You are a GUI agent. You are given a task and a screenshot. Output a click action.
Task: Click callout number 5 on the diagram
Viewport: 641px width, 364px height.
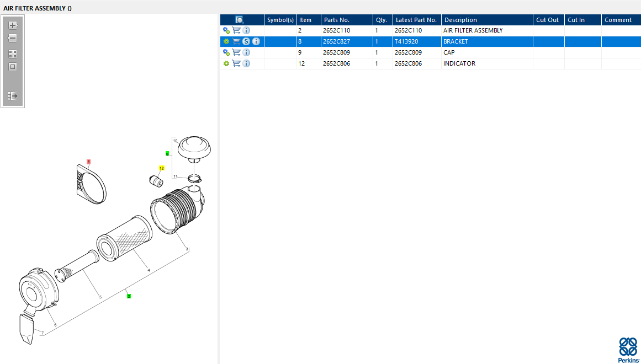(100, 297)
